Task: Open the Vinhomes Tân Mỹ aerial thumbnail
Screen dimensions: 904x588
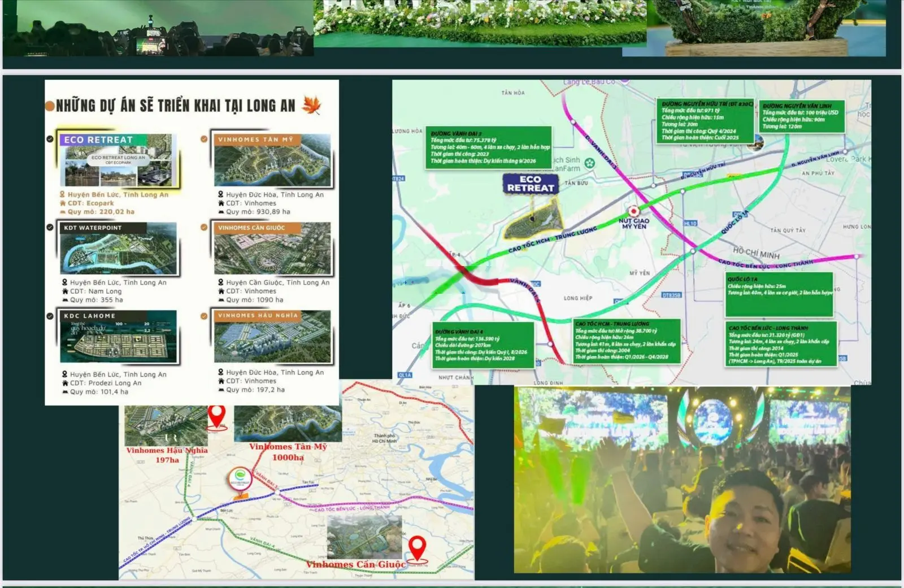Action: [x=272, y=160]
